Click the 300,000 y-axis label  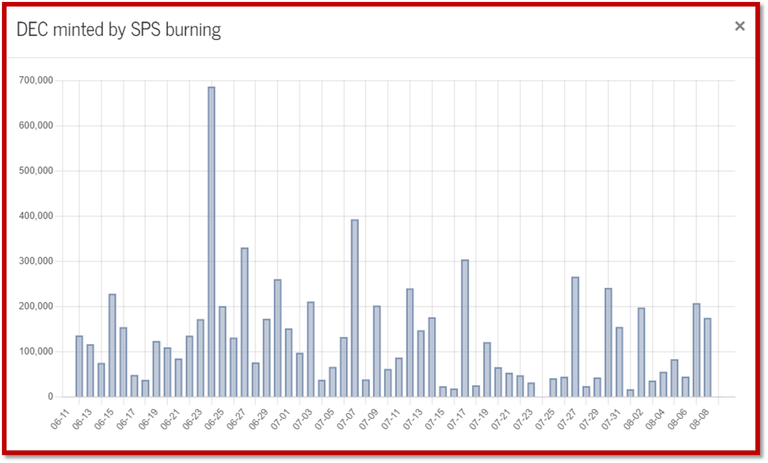pos(36,261)
